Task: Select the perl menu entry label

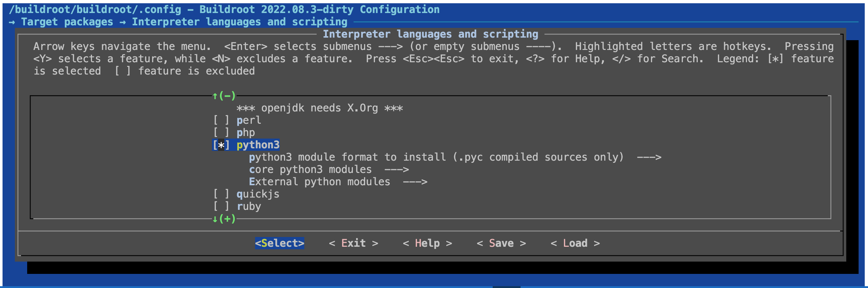Action: (249, 120)
